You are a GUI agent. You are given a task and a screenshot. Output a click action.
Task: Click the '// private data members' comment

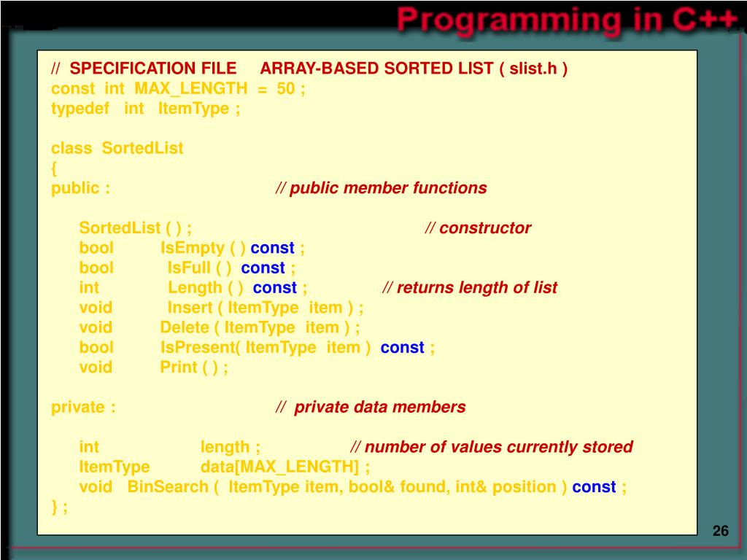point(371,407)
